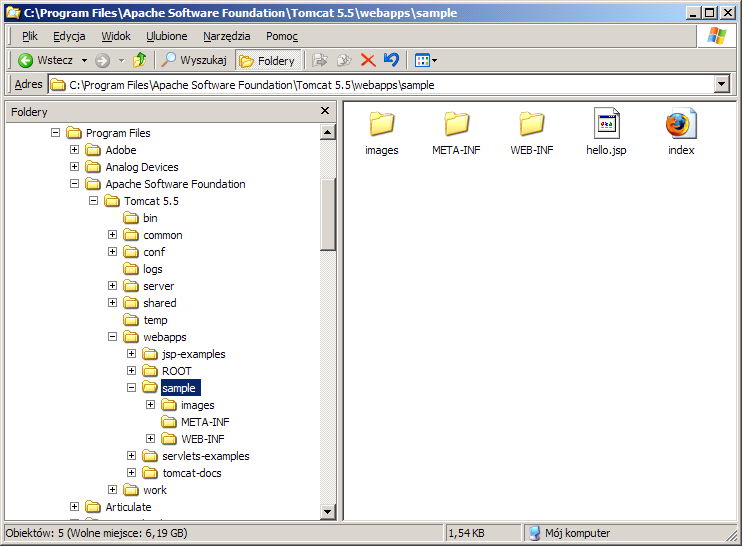Click folder tree scroll up arrow
This screenshot has width=743, height=547.
click(x=327, y=132)
